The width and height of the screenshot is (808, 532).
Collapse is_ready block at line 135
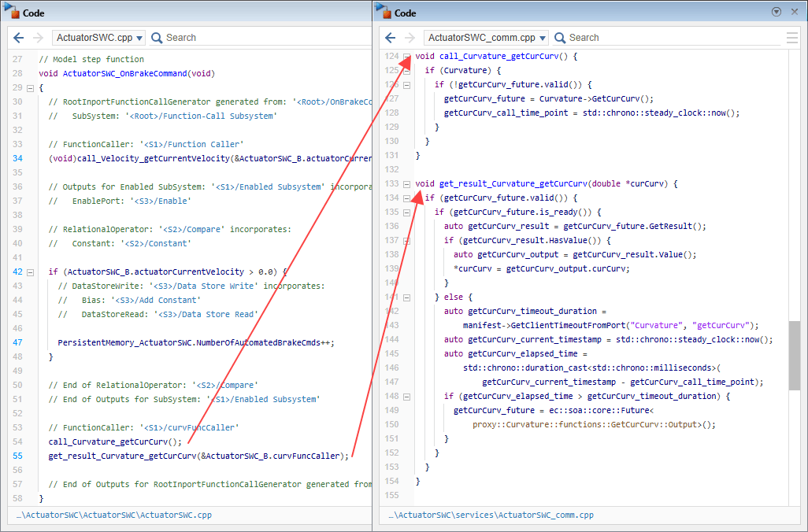click(x=406, y=212)
